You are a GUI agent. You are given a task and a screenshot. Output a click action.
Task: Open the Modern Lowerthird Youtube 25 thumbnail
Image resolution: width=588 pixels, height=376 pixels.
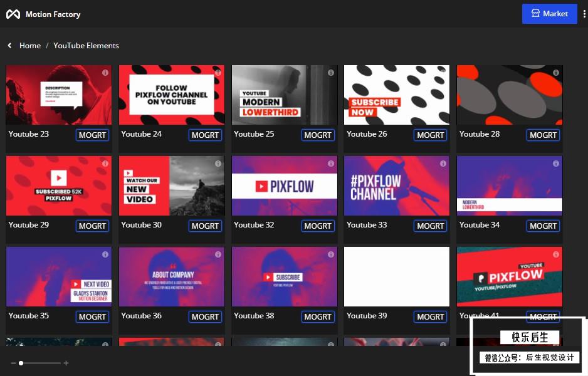pyautogui.click(x=285, y=95)
